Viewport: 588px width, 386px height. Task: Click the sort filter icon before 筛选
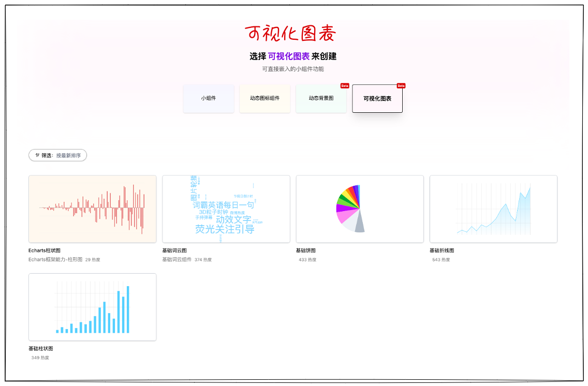pyautogui.click(x=37, y=155)
